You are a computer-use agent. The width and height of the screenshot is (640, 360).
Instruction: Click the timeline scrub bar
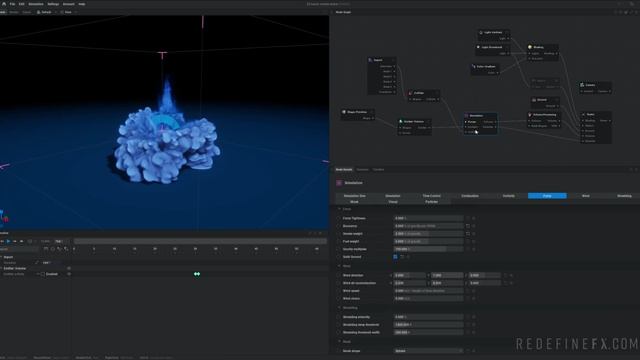coord(200,241)
